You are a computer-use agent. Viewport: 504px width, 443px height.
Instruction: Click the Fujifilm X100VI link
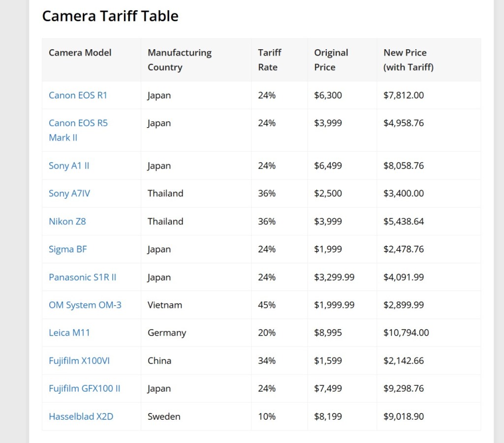point(79,361)
